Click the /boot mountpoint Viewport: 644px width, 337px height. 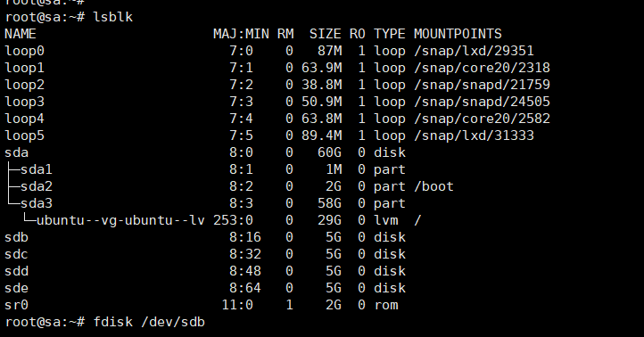pos(433,186)
